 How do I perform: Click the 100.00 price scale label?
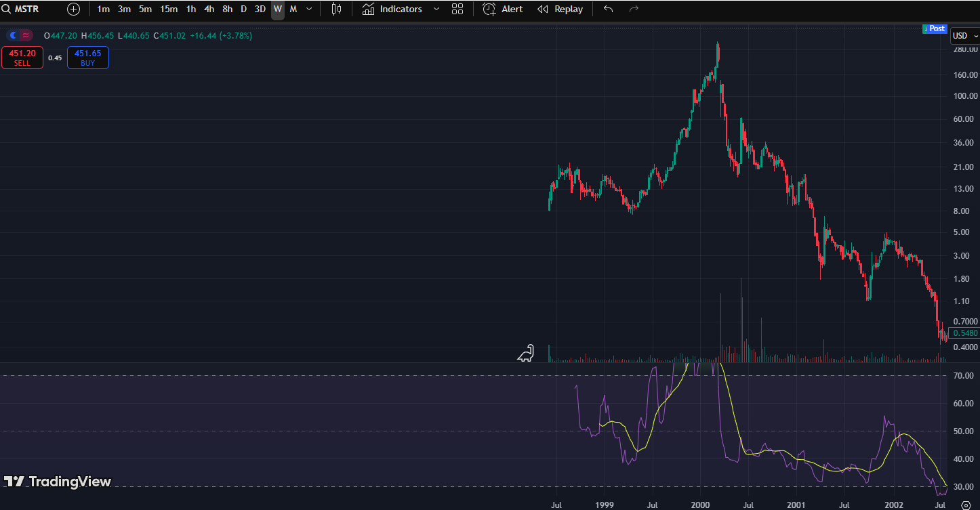(965, 95)
